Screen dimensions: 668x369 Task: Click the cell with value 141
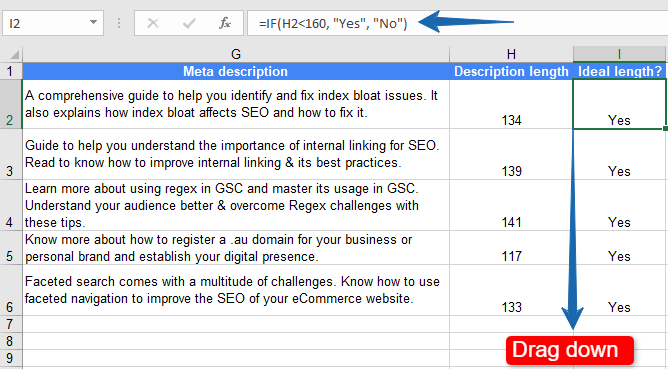511,205
